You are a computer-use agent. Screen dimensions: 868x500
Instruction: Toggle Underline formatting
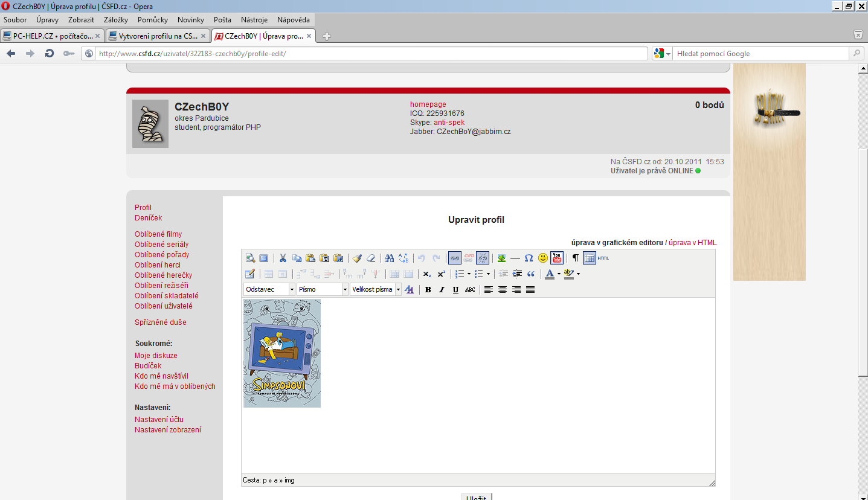point(455,289)
